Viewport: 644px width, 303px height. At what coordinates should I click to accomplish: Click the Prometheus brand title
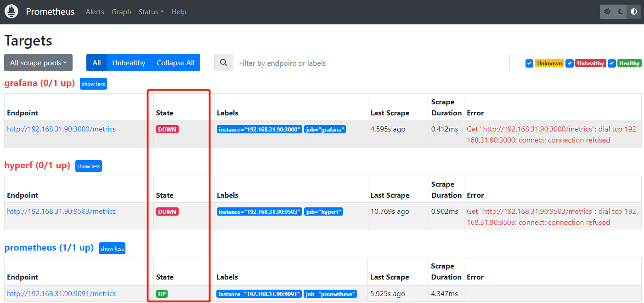50,12
